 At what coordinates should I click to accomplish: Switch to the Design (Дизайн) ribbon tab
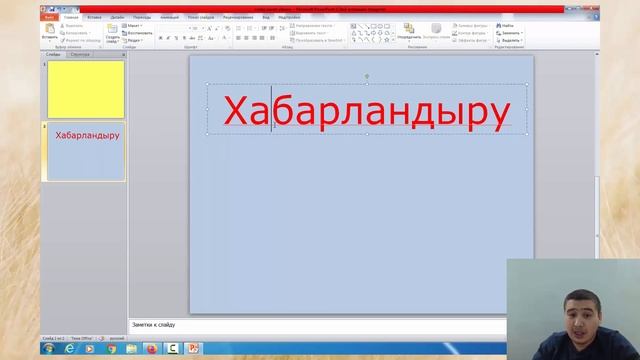tap(117, 18)
